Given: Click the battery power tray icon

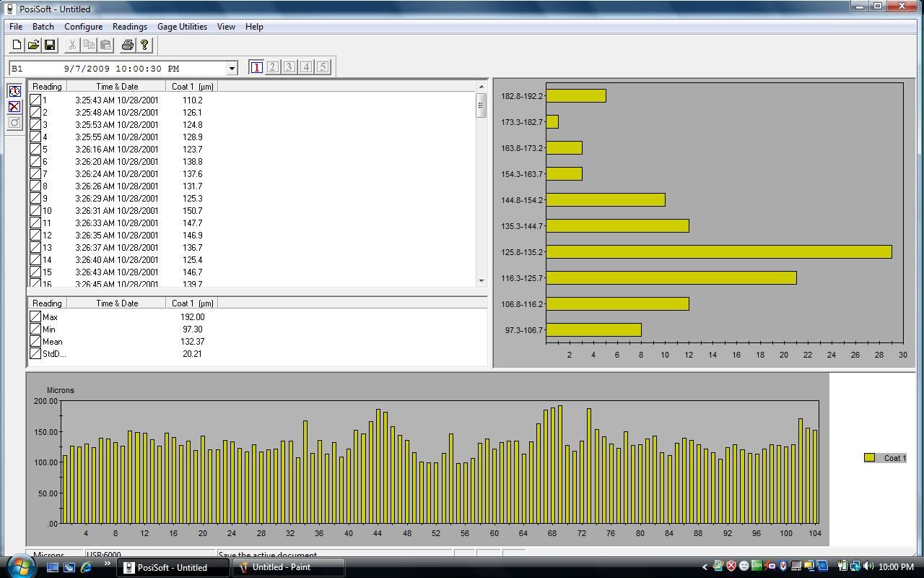Looking at the screenshot, I should [x=842, y=566].
